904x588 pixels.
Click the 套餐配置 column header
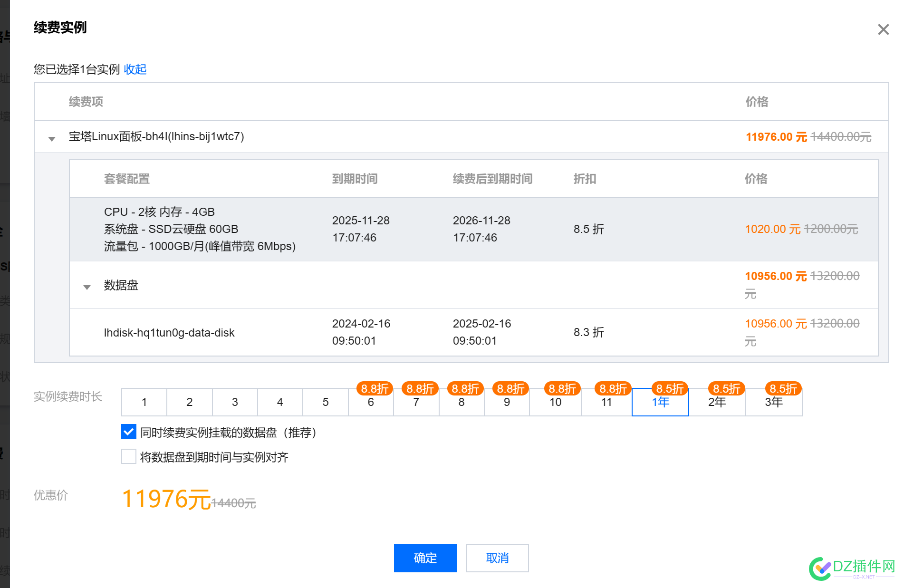[x=127, y=179]
